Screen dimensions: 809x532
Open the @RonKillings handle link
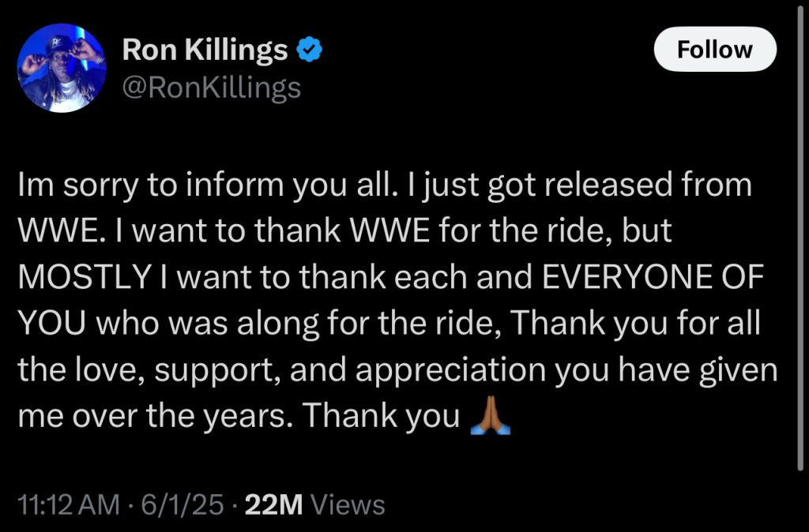click(212, 88)
